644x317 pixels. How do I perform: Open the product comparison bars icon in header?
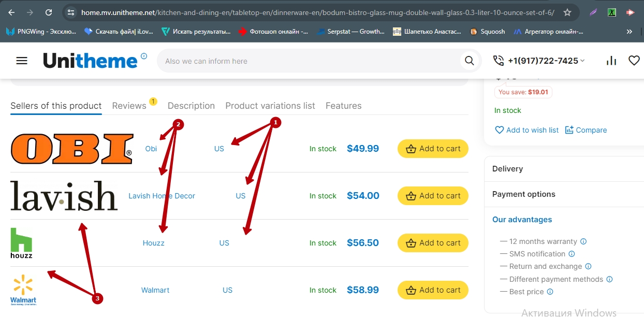pos(611,61)
